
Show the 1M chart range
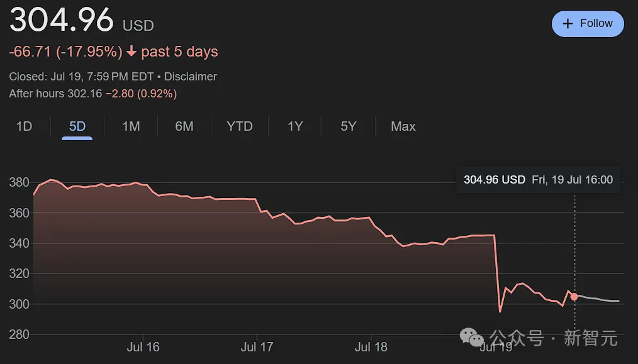click(x=131, y=126)
